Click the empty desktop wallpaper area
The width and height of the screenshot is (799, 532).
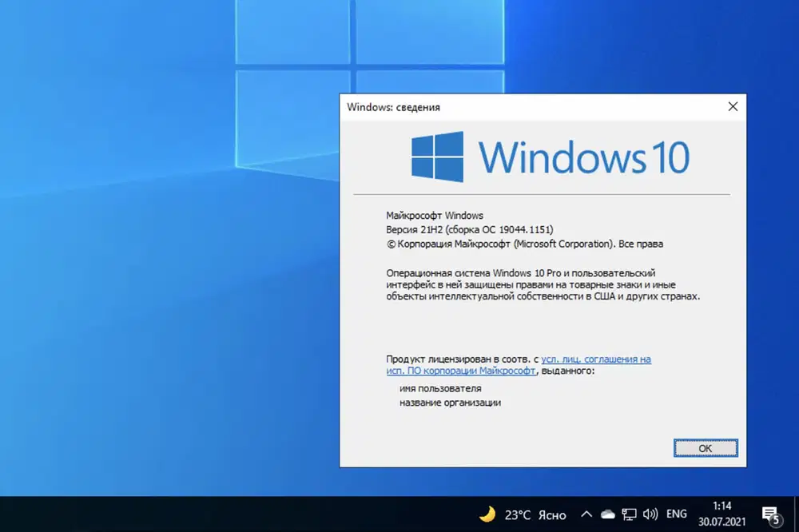(x=144, y=320)
